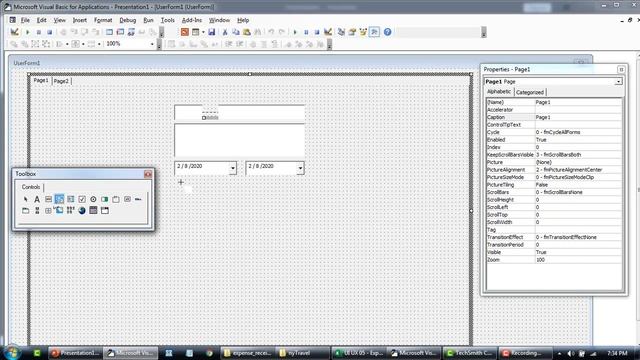Open the Add-Ins menu

click(192, 20)
